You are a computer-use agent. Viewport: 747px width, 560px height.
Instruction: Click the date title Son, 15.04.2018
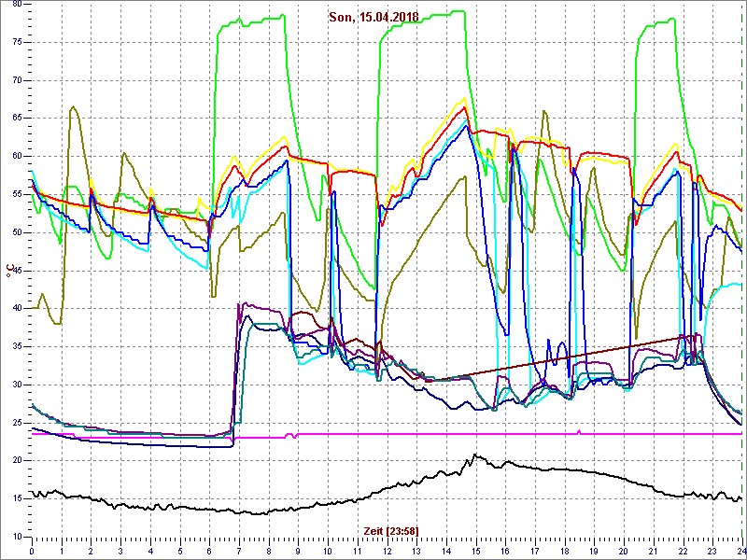click(373, 17)
